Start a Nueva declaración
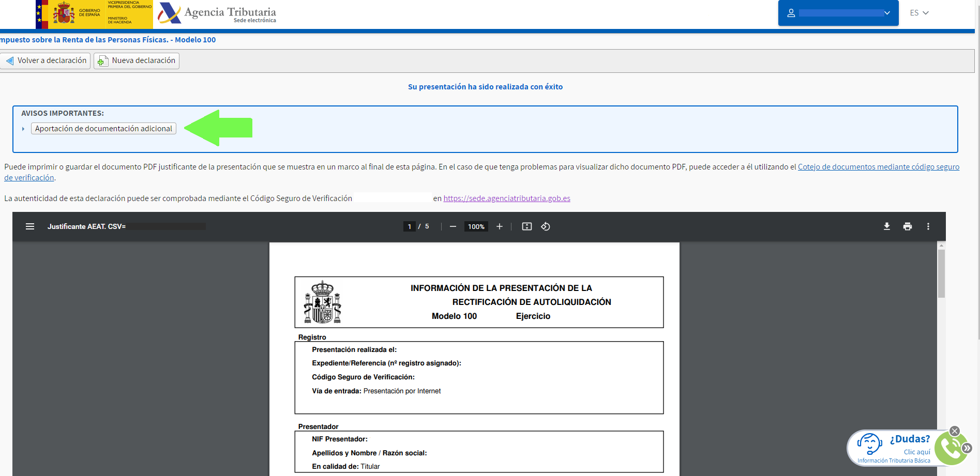Viewport: 980px width, 476px height. click(136, 60)
